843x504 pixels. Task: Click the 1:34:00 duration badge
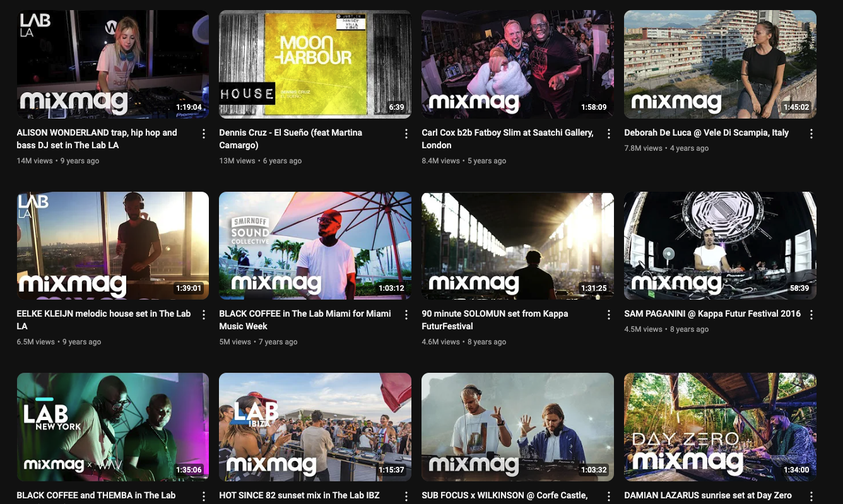pos(796,470)
